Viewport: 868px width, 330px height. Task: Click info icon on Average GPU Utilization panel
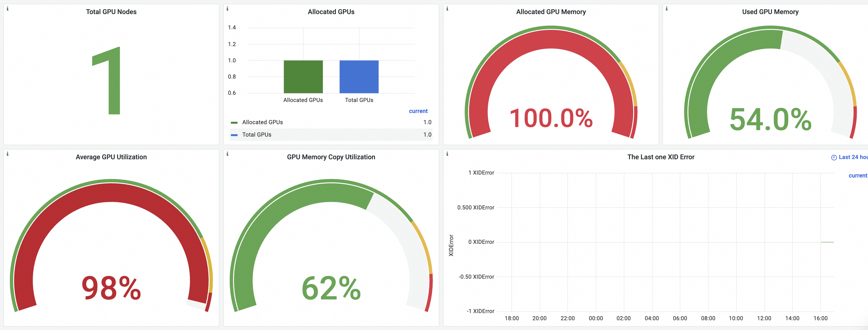tap(7, 154)
